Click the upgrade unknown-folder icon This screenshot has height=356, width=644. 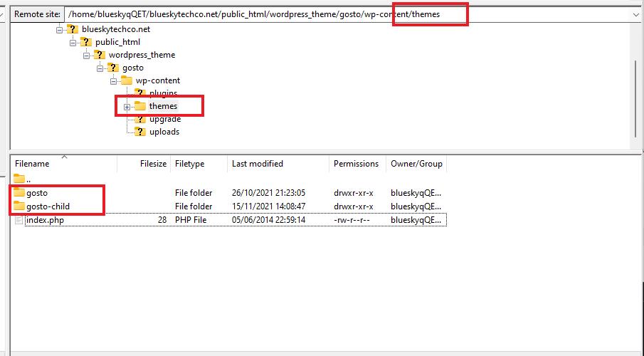coord(140,119)
